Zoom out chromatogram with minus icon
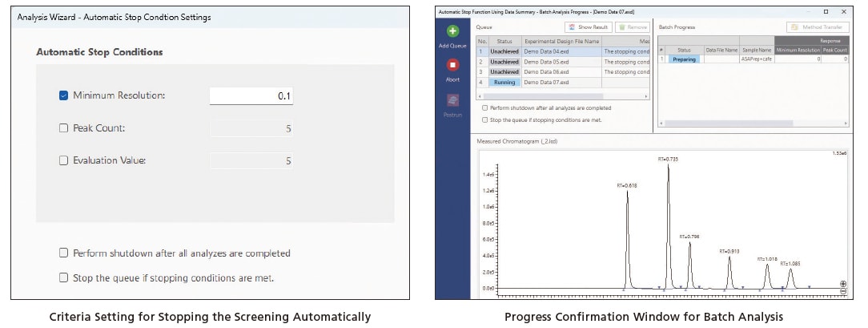Viewport: 868px width, 328px height. tap(843, 291)
